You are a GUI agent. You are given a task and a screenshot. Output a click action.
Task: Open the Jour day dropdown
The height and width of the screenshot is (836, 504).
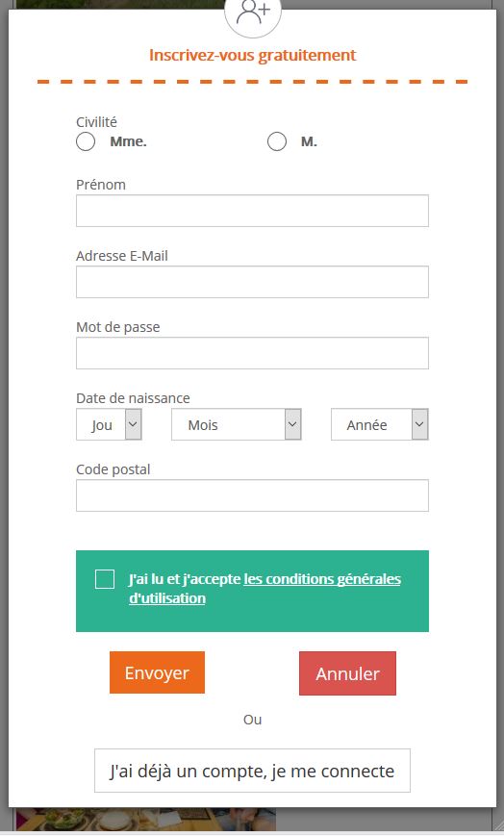[109, 424]
